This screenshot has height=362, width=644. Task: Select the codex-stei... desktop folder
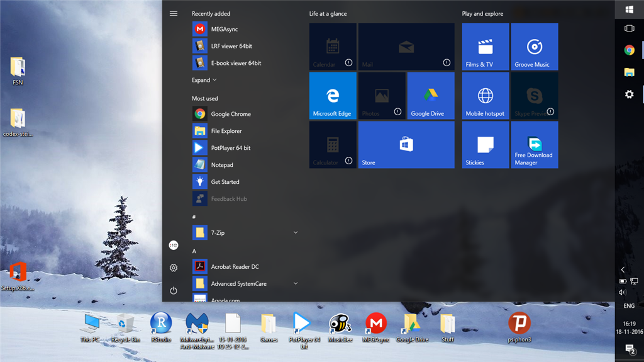point(18,122)
